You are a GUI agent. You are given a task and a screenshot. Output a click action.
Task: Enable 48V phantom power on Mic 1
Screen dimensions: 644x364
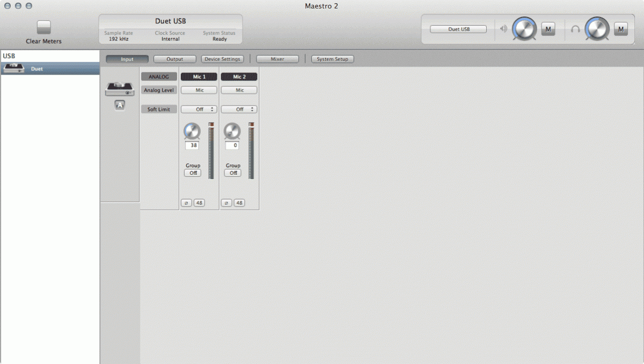pyautogui.click(x=199, y=203)
